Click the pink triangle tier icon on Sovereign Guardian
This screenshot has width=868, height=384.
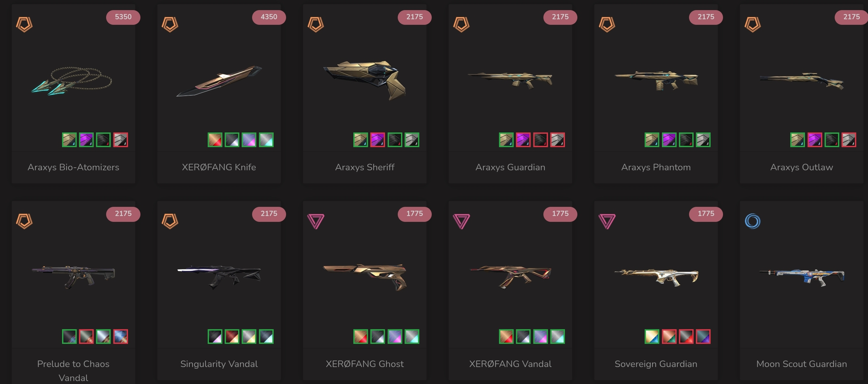(x=607, y=221)
